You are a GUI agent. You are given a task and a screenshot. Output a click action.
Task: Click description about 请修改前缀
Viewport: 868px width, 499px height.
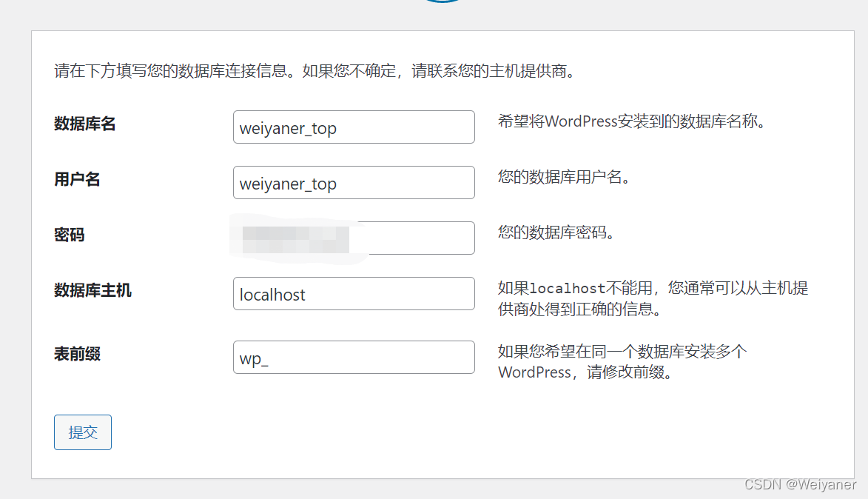[x=622, y=361]
